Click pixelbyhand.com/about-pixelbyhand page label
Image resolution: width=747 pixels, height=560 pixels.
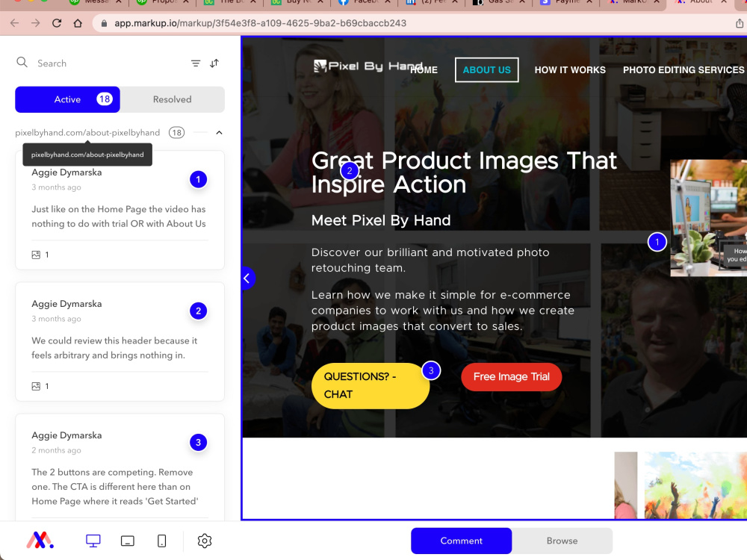pos(87,132)
